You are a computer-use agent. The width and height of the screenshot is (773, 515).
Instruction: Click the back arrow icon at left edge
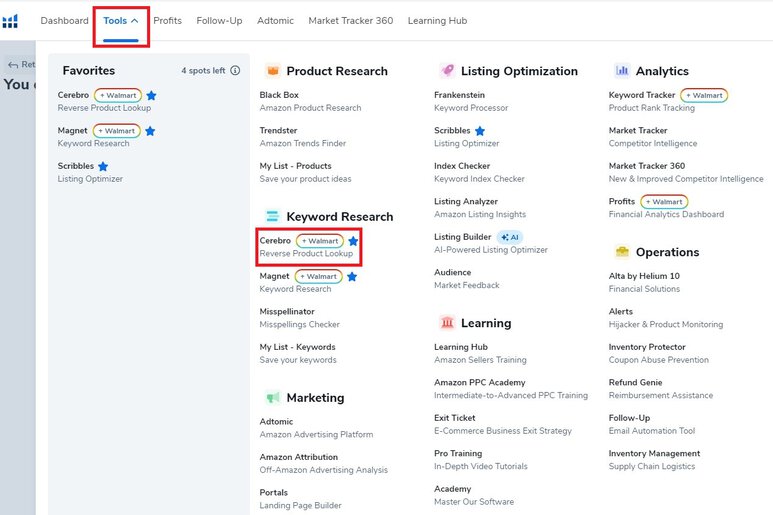tap(13, 65)
